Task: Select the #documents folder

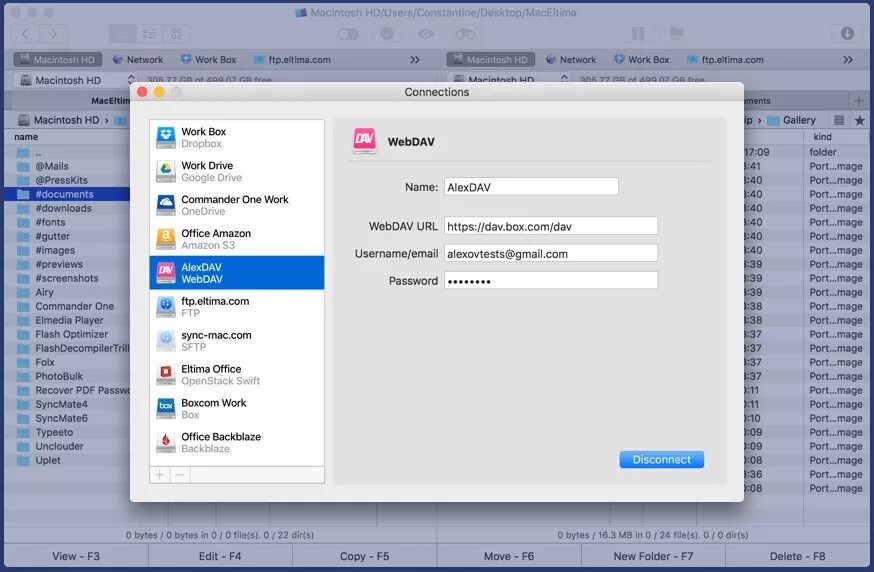Action: click(x=67, y=194)
